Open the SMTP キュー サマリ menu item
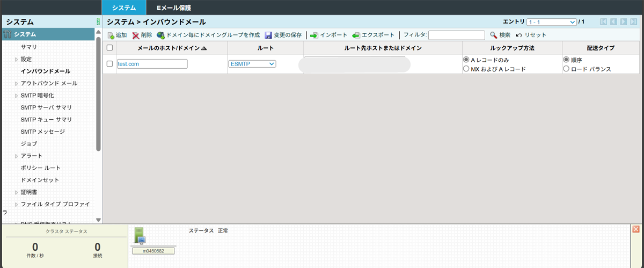 [x=46, y=119]
